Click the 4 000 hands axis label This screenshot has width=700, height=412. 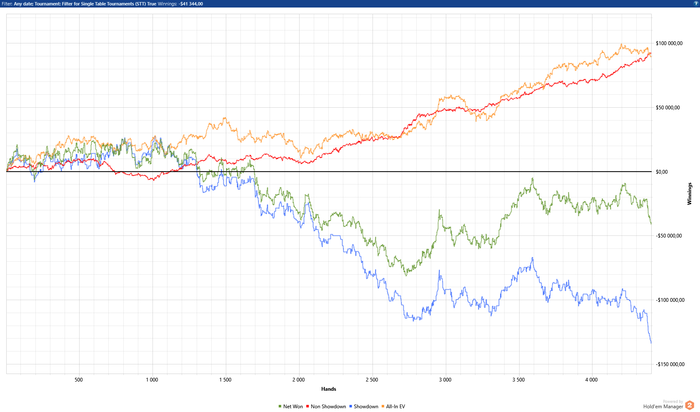pos(592,380)
